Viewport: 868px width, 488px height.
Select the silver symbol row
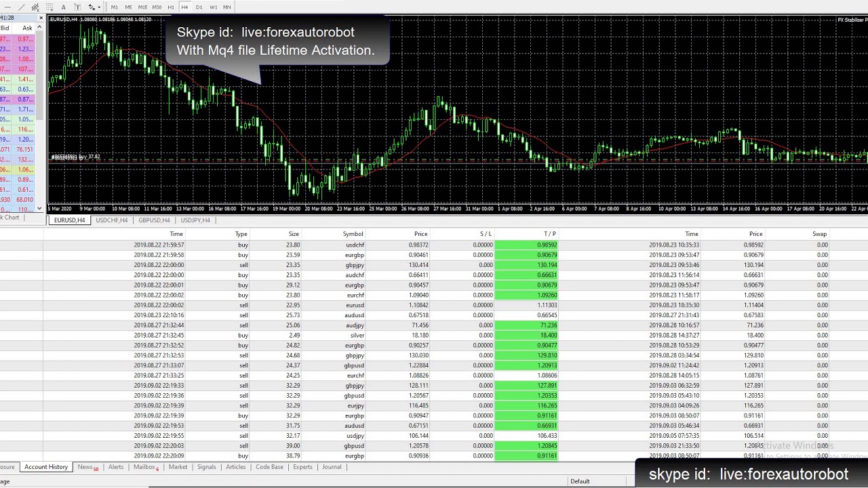coord(434,335)
